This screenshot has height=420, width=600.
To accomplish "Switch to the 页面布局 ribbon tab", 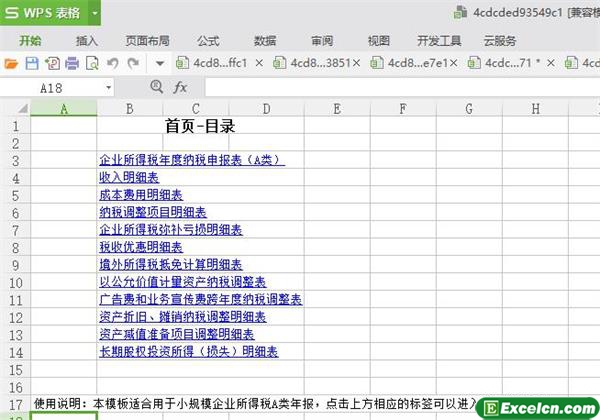I will pos(147,41).
